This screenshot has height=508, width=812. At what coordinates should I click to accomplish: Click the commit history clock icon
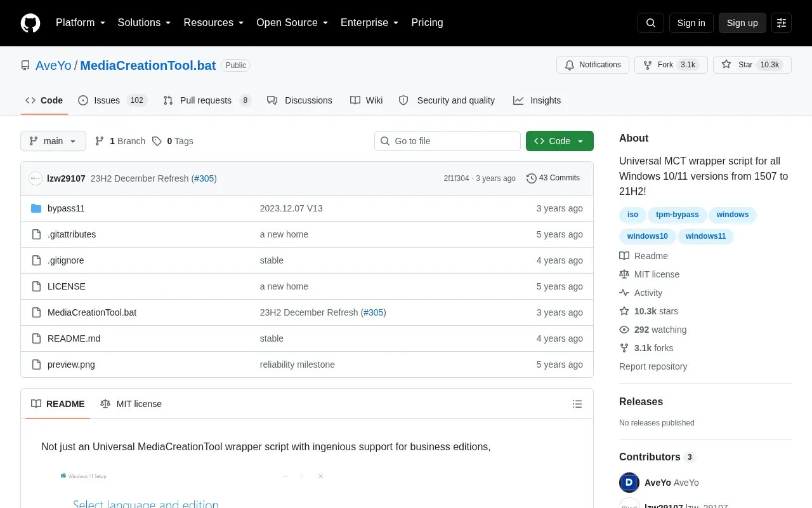(x=532, y=178)
